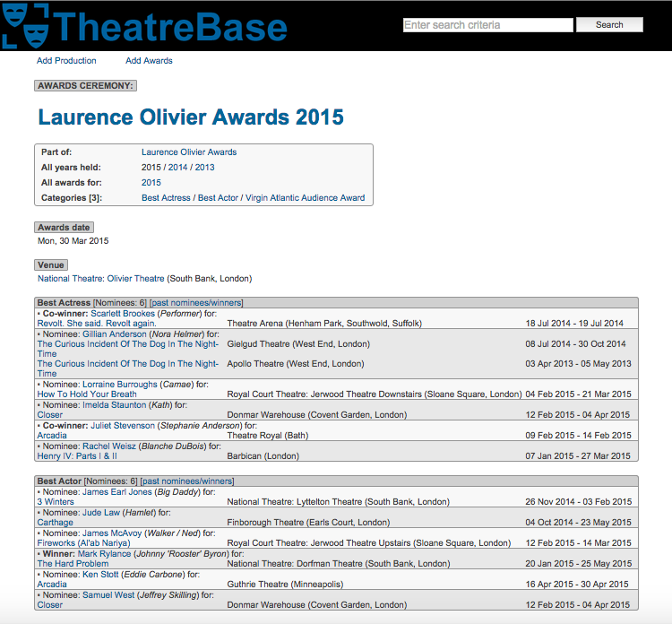The height and width of the screenshot is (624, 672).
Task: Open Gillian Anderson profile link
Action: [x=115, y=334]
